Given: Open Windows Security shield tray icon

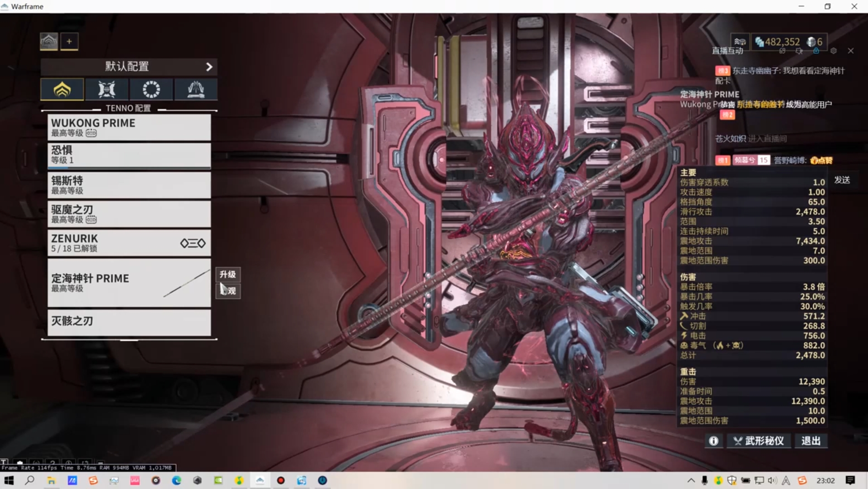Looking at the screenshot, I should [732, 480].
